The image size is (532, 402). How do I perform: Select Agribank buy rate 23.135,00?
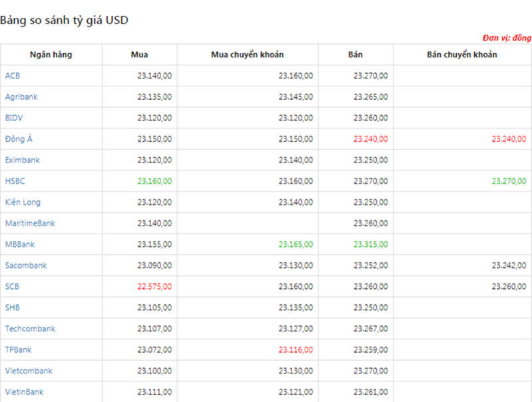tap(154, 97)
